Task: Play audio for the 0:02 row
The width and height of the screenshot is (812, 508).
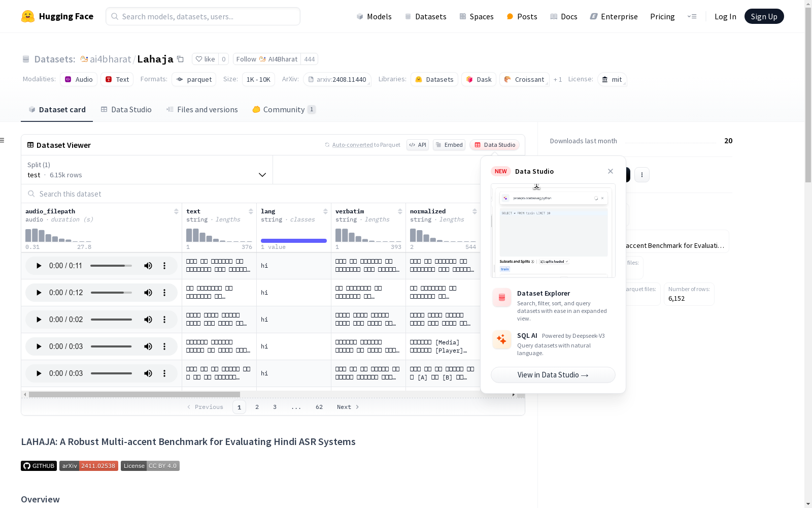Action: point(39,320)
